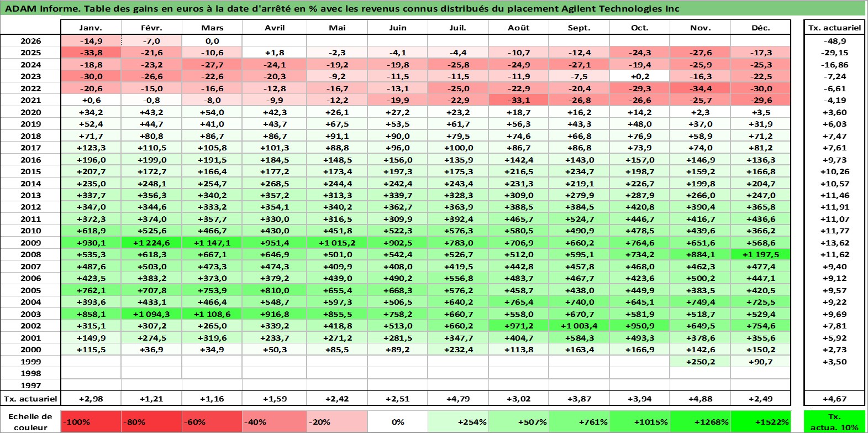This screenshot has height=433, width=868.
Task: Select cell +1 094,3 in 2003 row
Action: (x=151, y=314)
